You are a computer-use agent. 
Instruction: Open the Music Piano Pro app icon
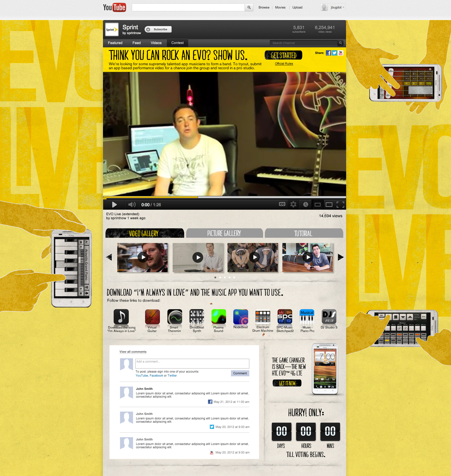(307, 317)
